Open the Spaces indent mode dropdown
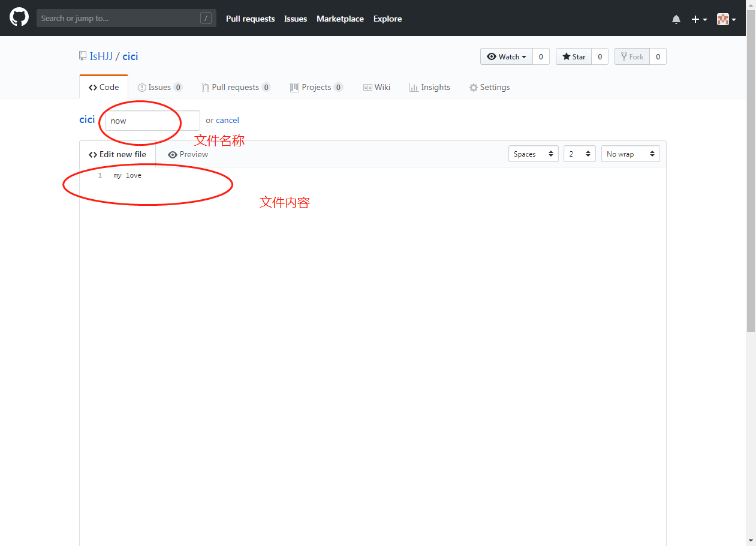The width and height of the screenshot is (756, 546). [x=534, y=154]
